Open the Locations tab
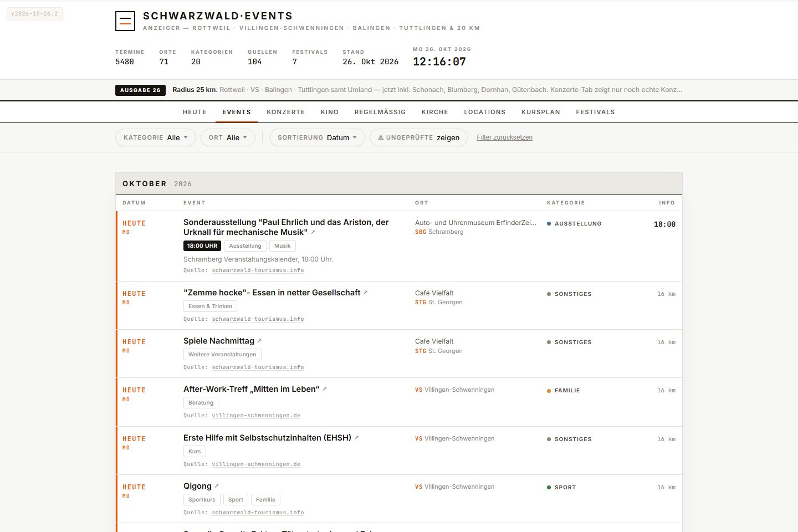Image resolution: width=798 pixels, height=532 pixels. (x=485, y=112)
